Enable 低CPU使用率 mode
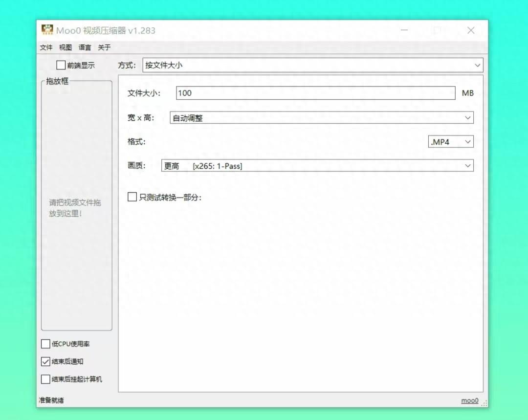Viewport: 528px width, 420px height. [x=45, y=344]
